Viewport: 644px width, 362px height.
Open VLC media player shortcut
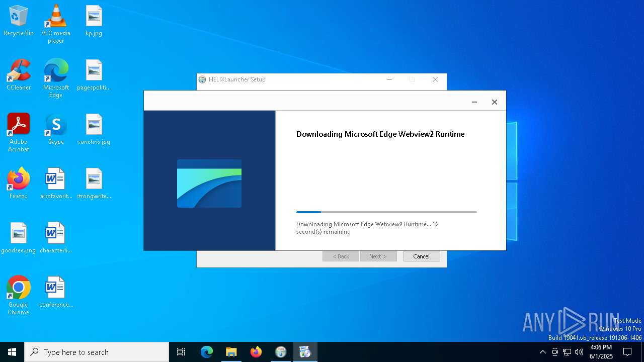coord(56,24)
